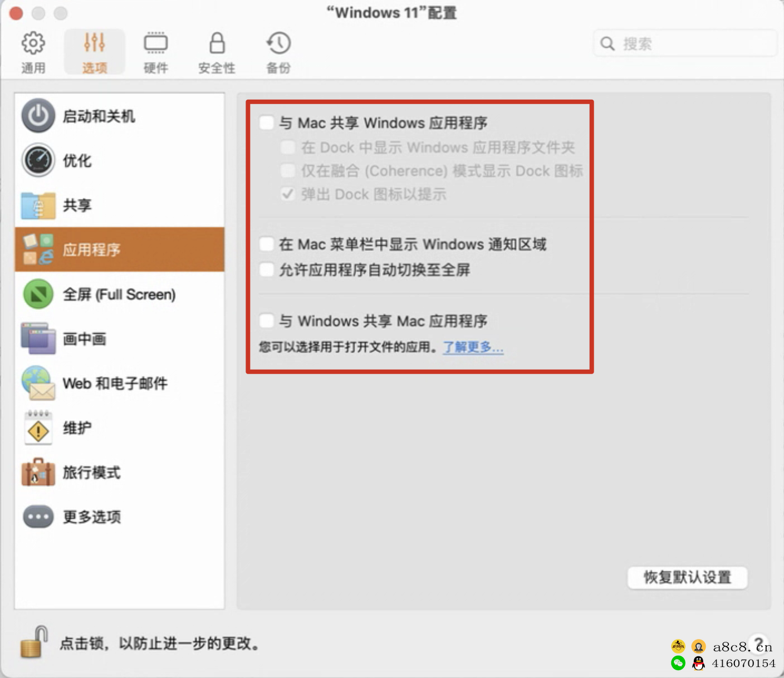Screen dimensions: 784x678
Task: Enable 与 Mac 共享 Windows 应用程序 checkbox
Action: (267, 122)
